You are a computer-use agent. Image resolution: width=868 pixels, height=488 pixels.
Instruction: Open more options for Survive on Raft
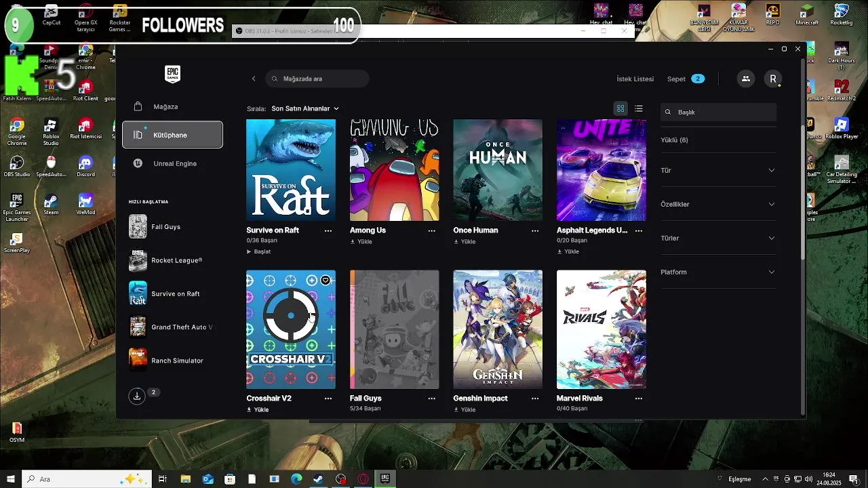coord(328,230)
